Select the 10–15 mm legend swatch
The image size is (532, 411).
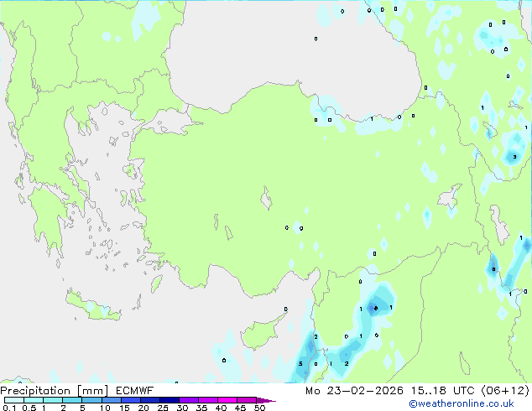[111, 400]
